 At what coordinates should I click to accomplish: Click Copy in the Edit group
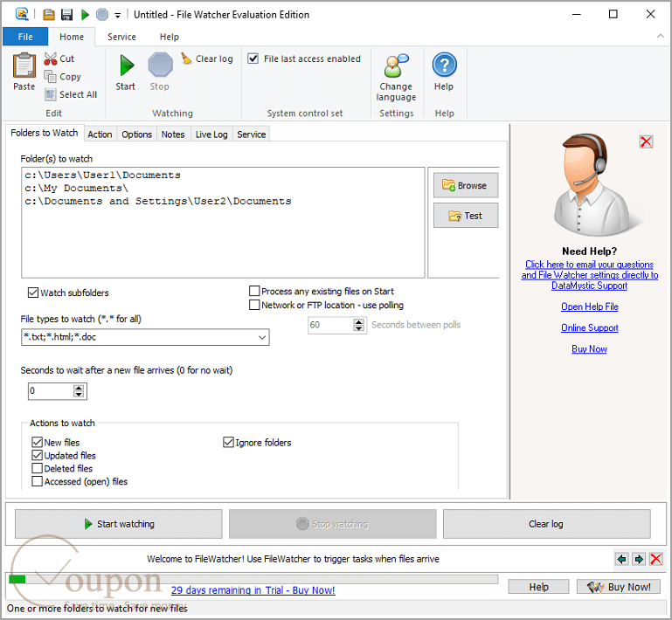coord(63,77)
